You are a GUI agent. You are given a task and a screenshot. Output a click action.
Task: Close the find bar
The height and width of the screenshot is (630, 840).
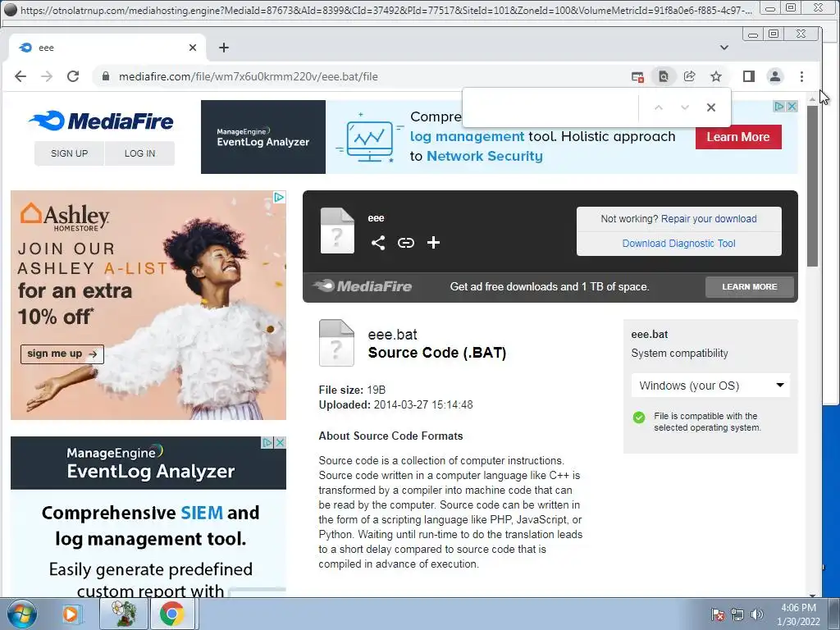pos(711,107)
